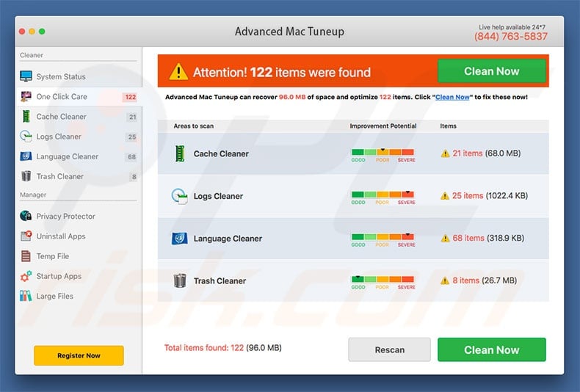Image resolution: width=580 pixels, height=392 pixels.
Task: Click the Logs Cleaner icon in scan table
Action: 179,196
